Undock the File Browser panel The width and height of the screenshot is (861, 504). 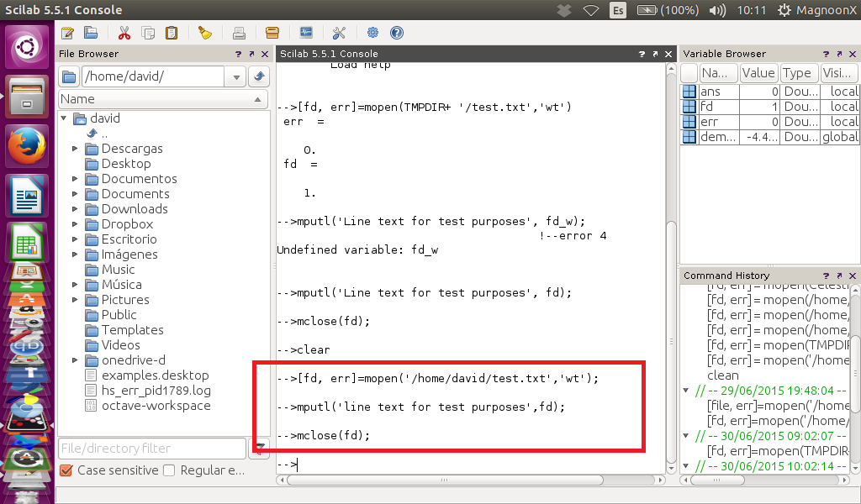[251, 54]
